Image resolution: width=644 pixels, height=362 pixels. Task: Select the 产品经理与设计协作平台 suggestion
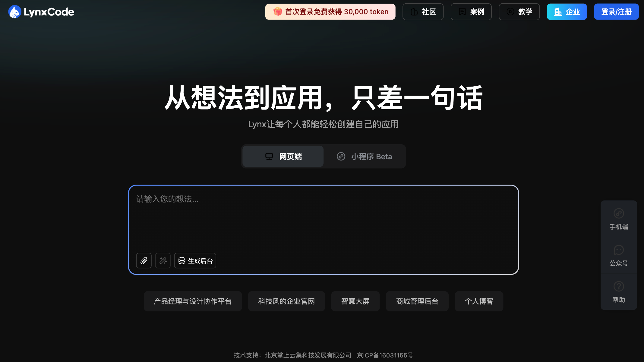pos(193,301)
